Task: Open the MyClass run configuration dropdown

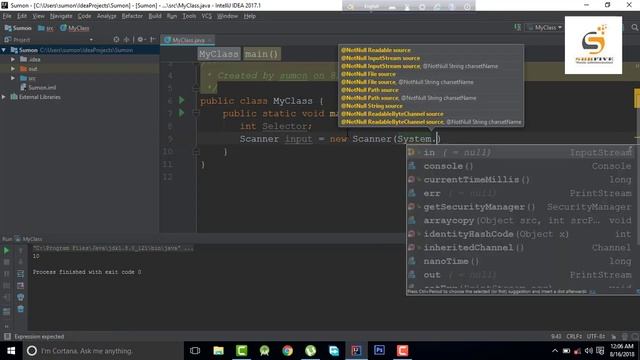Action: coord(545,27)
